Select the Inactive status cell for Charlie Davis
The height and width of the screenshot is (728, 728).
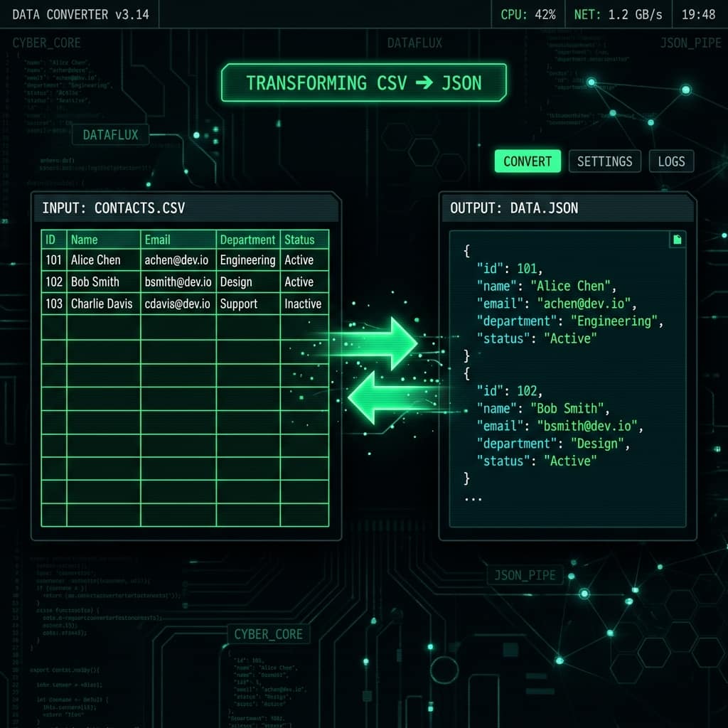tap(304, 304)
